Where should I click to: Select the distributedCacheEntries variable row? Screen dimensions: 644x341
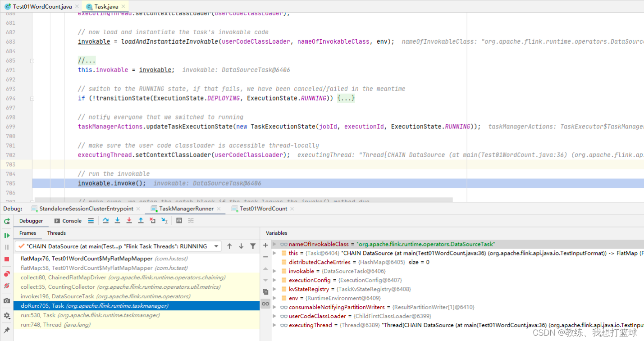click(x=457, y=262)
